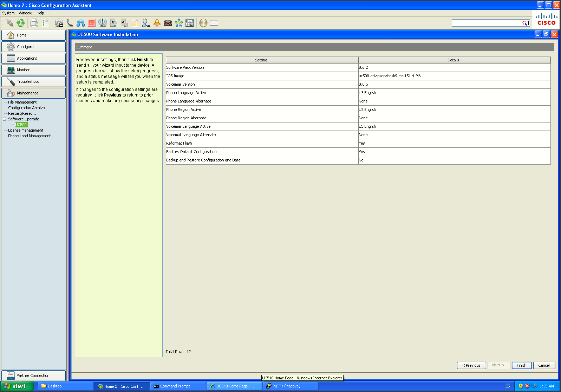Click the gear with floppy disk icon
Screen dimensions: 561x392
pyautogui.click(x=59, y=23)
